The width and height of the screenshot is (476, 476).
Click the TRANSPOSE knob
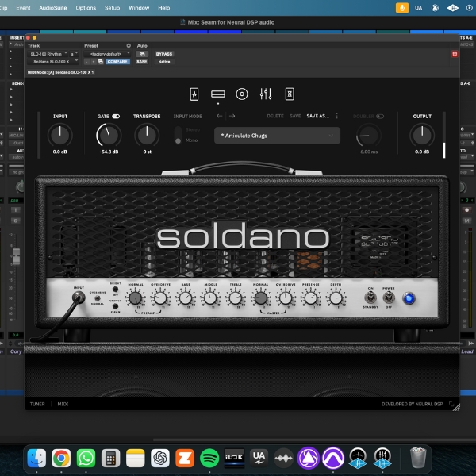147,135
